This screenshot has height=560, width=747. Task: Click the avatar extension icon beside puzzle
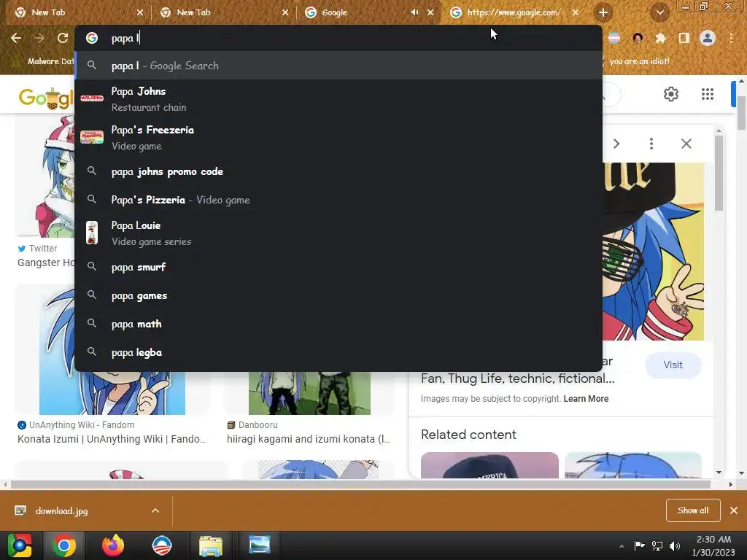point(638,38)
